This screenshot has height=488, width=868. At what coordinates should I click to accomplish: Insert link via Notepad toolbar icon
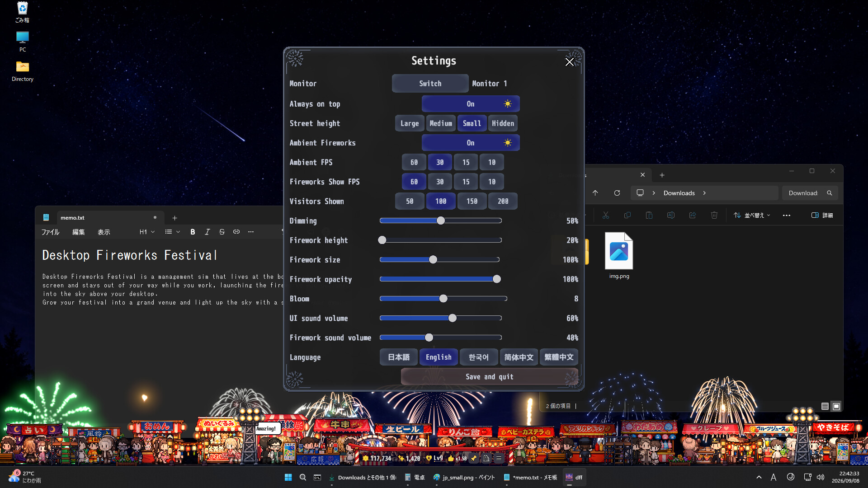point(236,232)
